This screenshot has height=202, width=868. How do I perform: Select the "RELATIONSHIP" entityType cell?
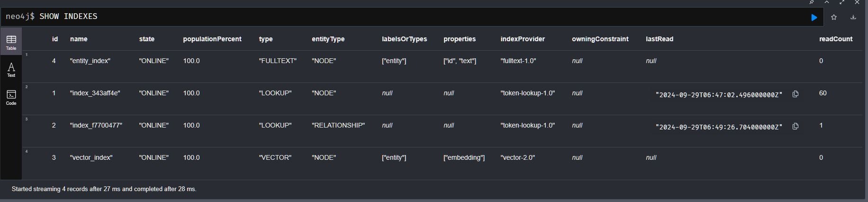click(338, 125)
